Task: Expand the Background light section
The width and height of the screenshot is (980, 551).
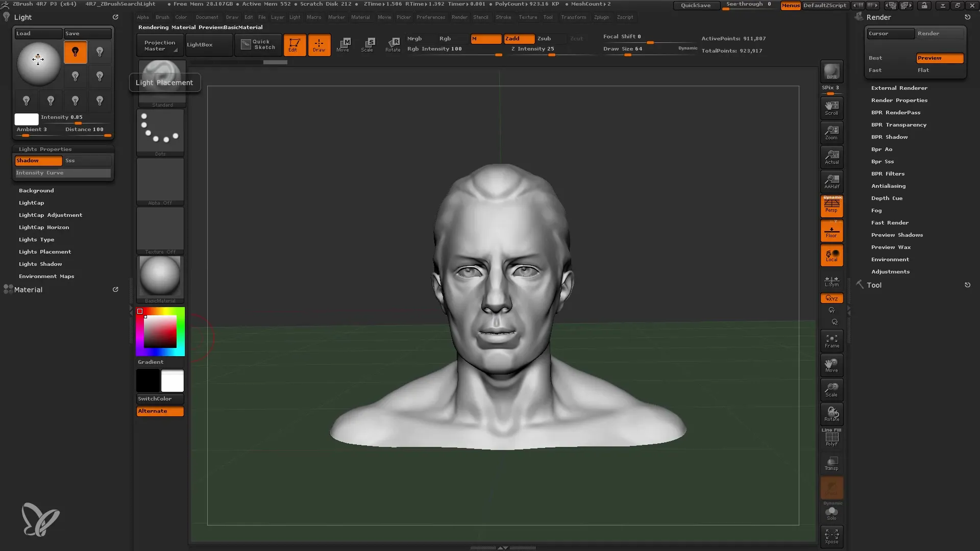Action: click(x=36, y=191)
